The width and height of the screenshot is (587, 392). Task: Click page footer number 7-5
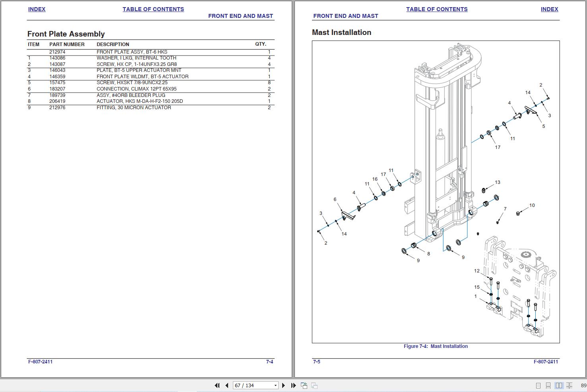click(x=317, y=362)
